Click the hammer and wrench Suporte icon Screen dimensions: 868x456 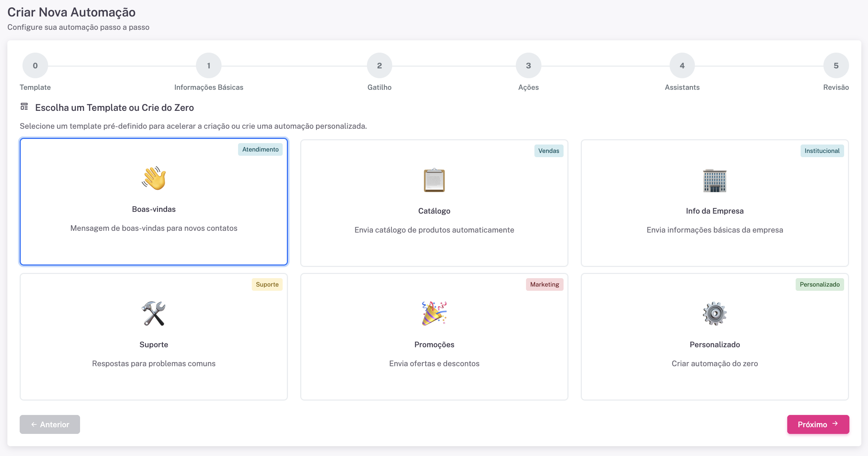click(154, 314)
